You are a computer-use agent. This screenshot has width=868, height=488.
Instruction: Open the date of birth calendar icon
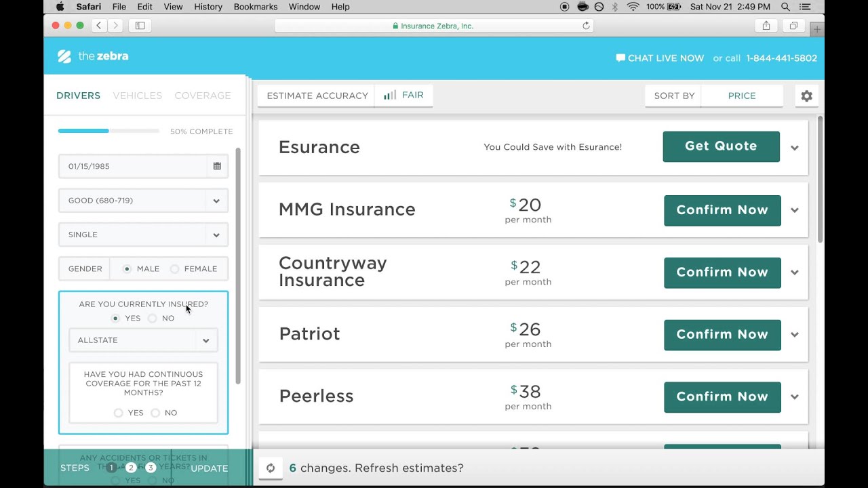217,166
